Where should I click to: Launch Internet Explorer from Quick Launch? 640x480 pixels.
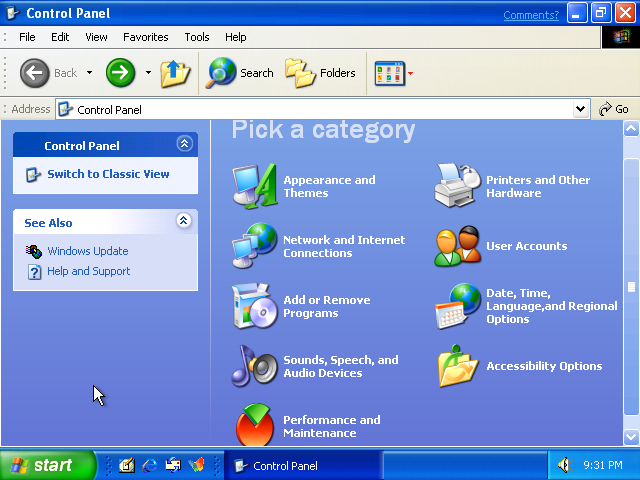[x=150, y=465]
